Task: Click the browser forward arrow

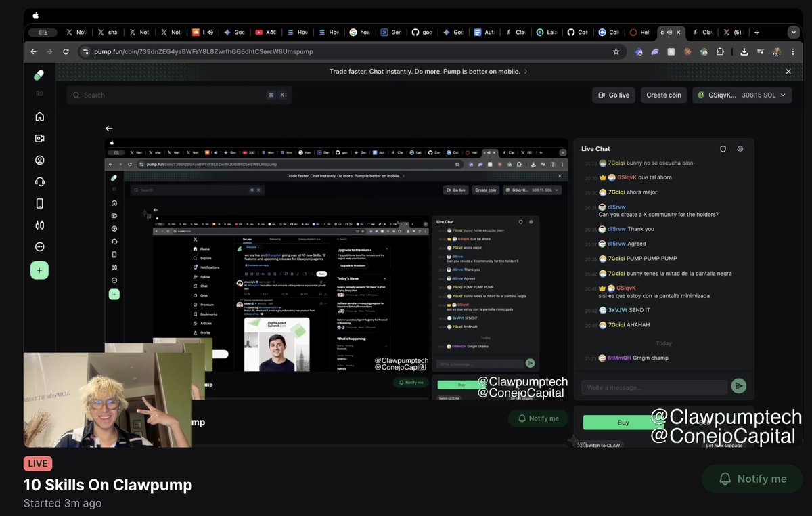Action: pos(49,51)
